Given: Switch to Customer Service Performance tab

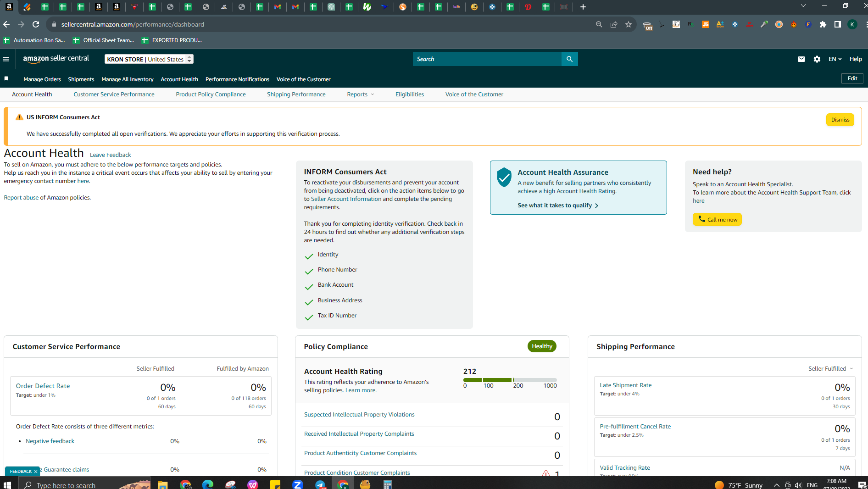Looking at the screenshot, I should 114,94.
